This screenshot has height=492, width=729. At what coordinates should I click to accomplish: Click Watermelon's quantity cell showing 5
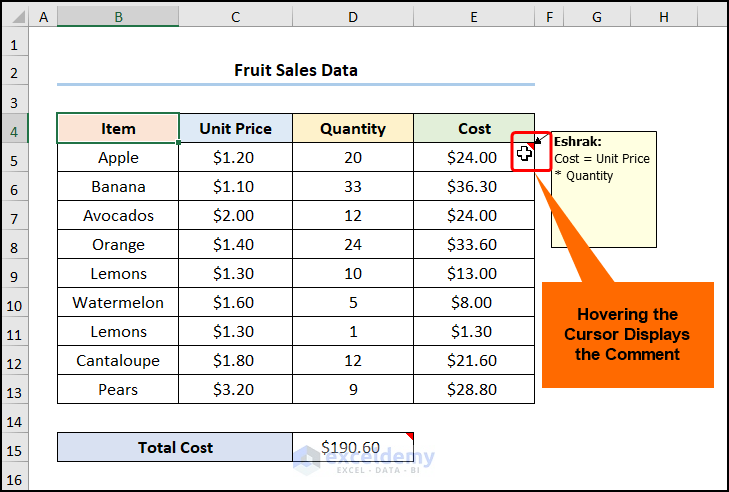(x=353, y=302)
